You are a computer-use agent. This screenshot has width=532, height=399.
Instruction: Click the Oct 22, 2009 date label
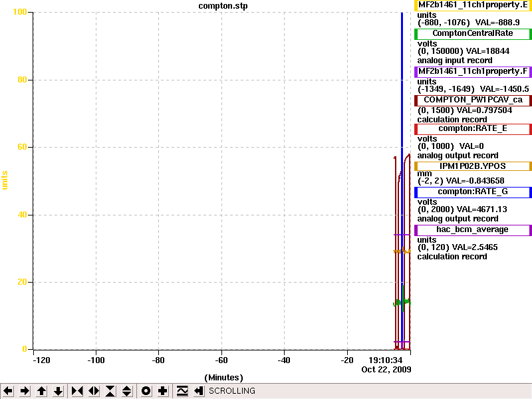[386, 370]
